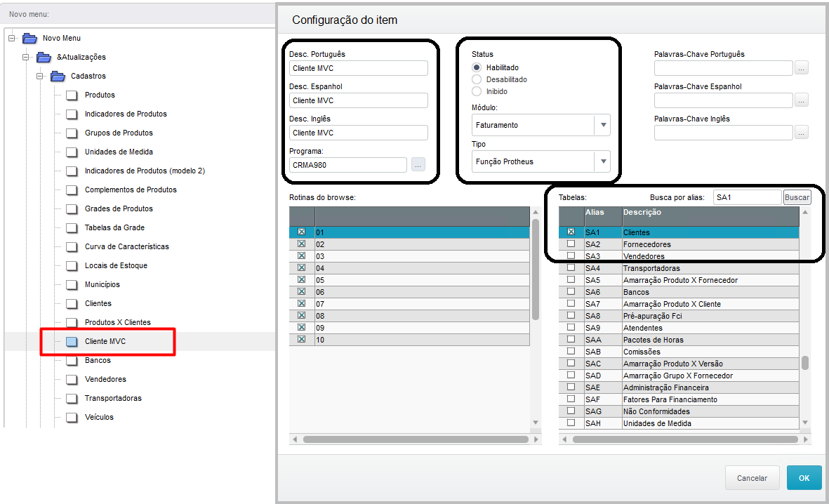Screen dimensions: 829x504
Task: Click the Tabelas da Grade item icon
Action: tap(72, 228)
